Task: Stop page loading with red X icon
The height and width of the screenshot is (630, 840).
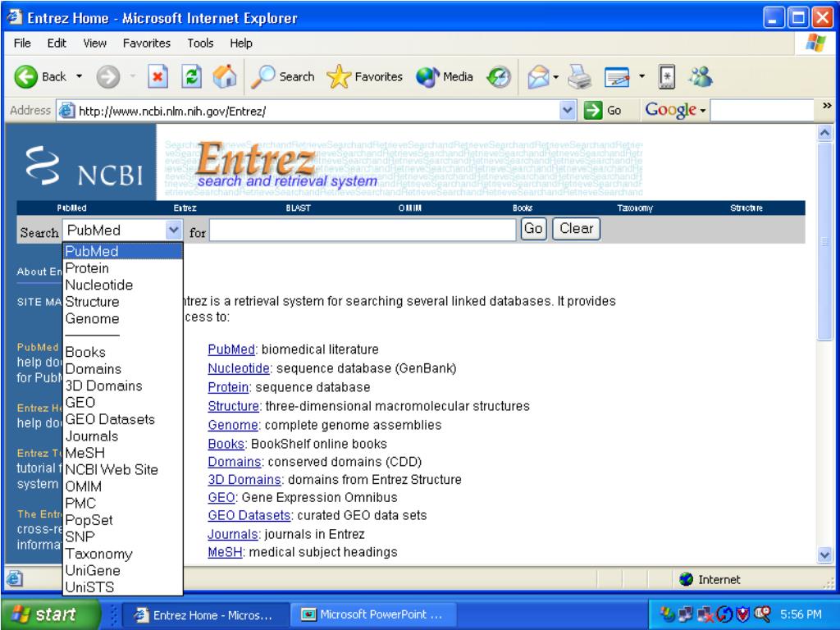Action: [157, 77]
